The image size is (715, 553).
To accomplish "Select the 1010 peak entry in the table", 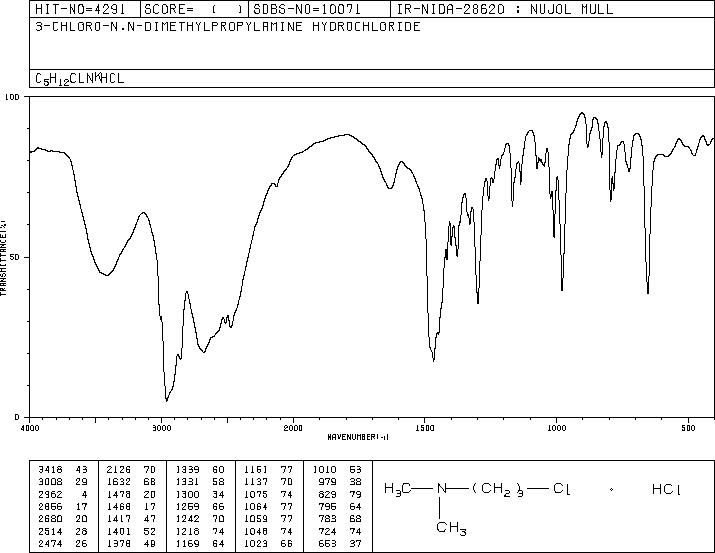I will [337, 469].
